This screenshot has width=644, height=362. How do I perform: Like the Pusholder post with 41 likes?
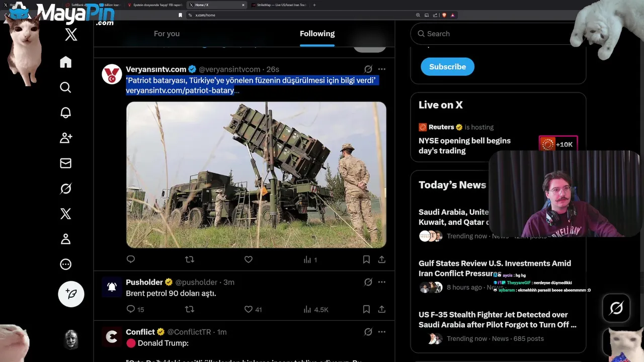point(253,309)
